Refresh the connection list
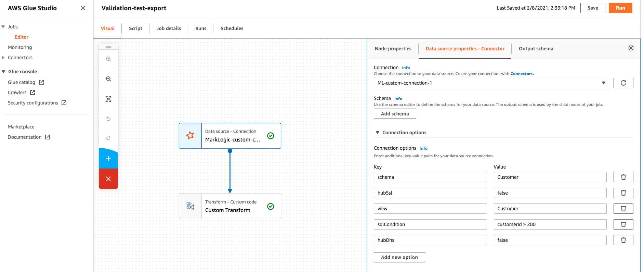644x272 pixels. click(x=623, y=83)
